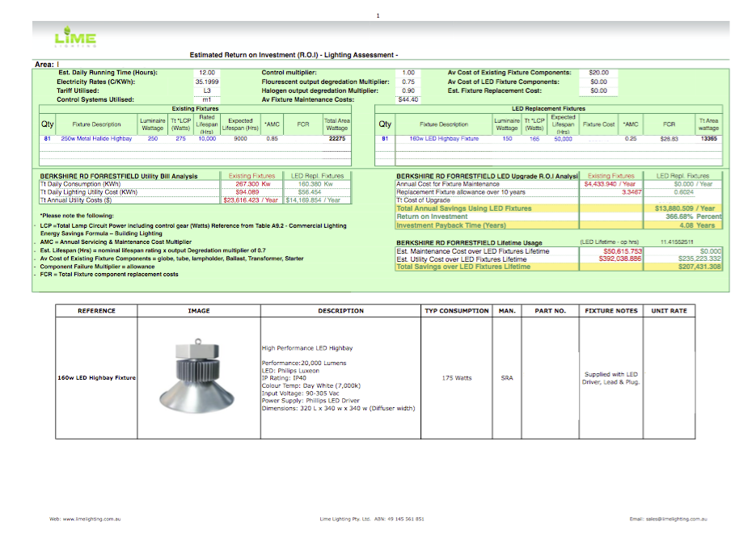Click the Av Fixture Maintenance Costs value $44.40
The image size is (756, 534).
408,99
